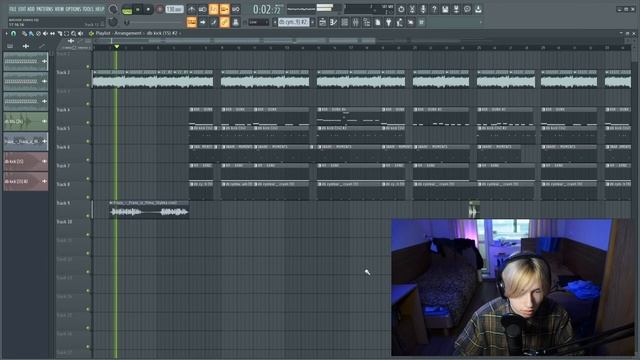This screenshot has height=360, width=640.
Task: Select the playlist Slip tool
Action: point(53,33)
